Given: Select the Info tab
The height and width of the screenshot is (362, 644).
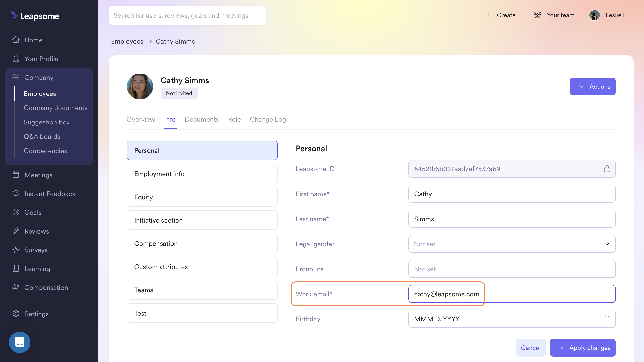Looking at the screenshot, I should point(170,119).
